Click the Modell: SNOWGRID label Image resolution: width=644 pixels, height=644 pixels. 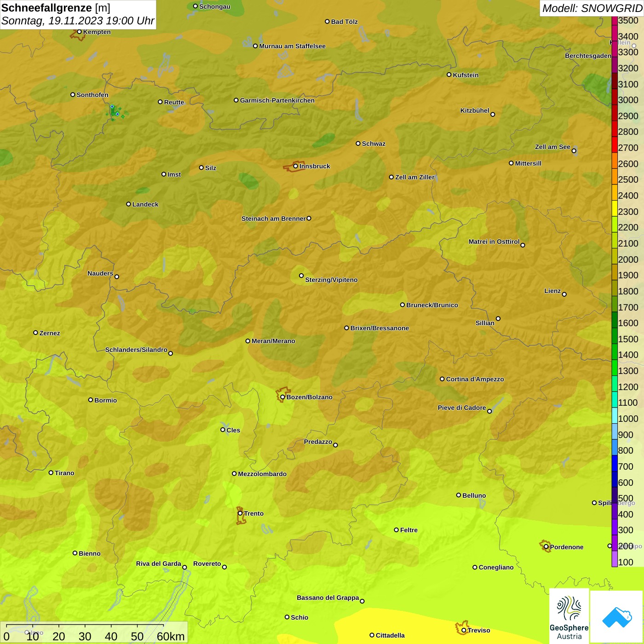[x=592, y=8]
